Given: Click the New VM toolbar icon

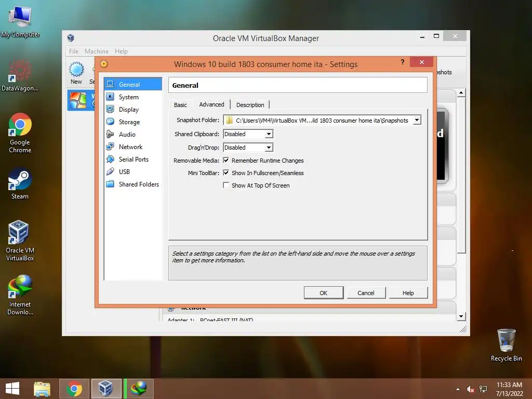Looking at the screenshot, I should click(x=76, y=73).
